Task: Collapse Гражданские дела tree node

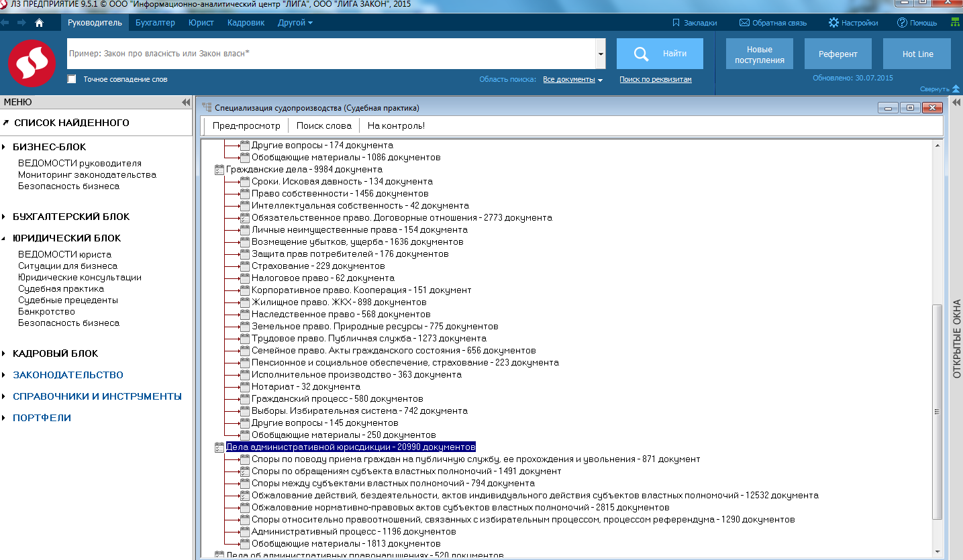Action: 219,170
